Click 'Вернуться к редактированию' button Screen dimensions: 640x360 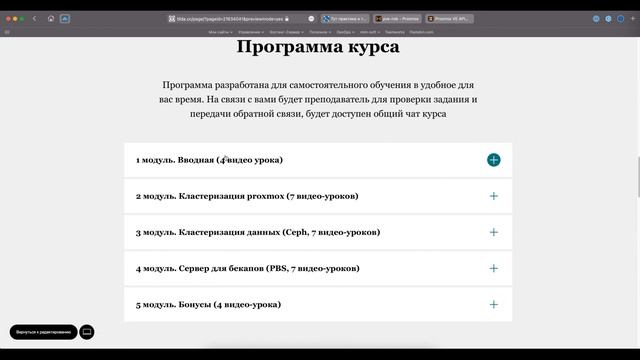pos(44,332)
